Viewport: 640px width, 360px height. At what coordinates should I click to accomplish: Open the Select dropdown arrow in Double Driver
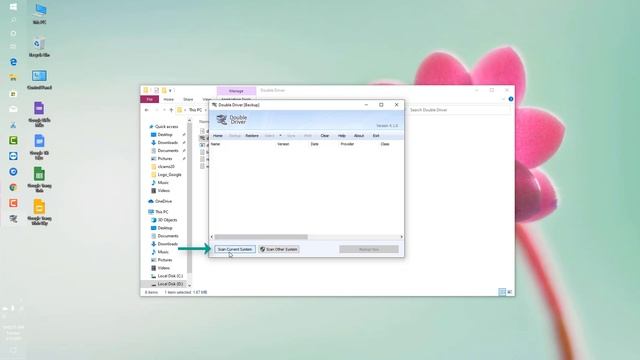pos(280,136)
